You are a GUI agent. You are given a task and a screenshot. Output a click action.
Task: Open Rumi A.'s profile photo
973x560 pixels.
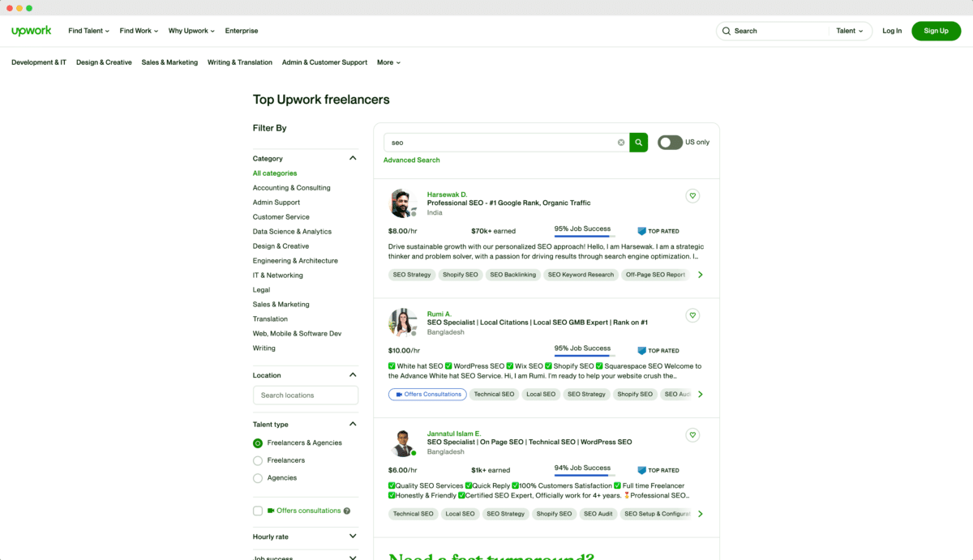(402, 323)
